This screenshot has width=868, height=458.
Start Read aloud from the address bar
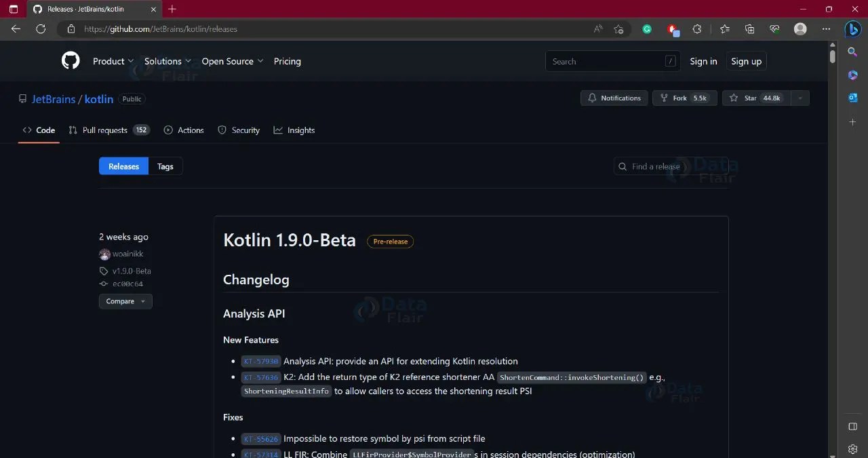pos(598,29)
